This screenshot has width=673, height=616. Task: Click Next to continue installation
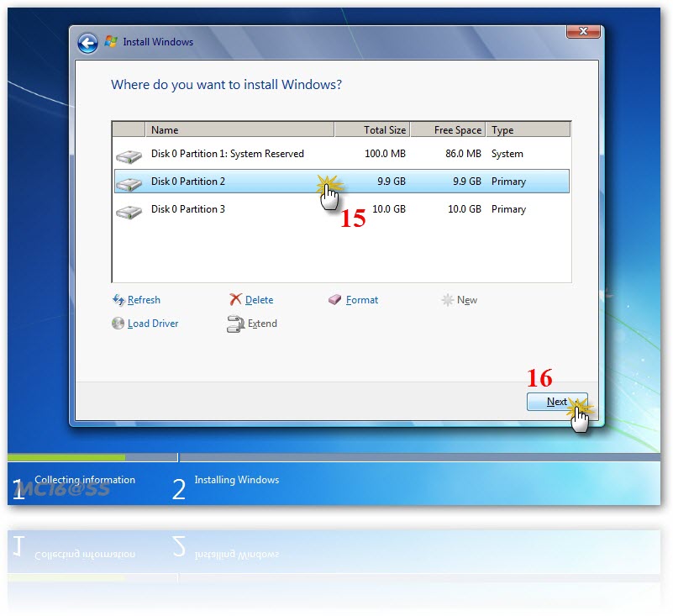(557, 402)
